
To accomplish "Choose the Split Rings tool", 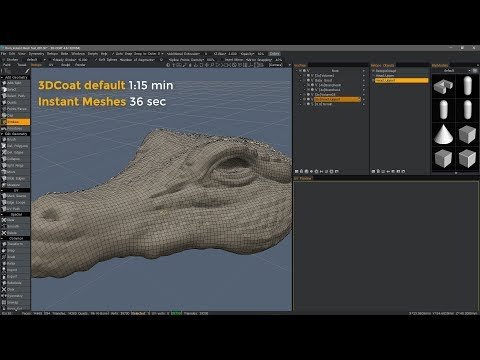I will [15, 165].
